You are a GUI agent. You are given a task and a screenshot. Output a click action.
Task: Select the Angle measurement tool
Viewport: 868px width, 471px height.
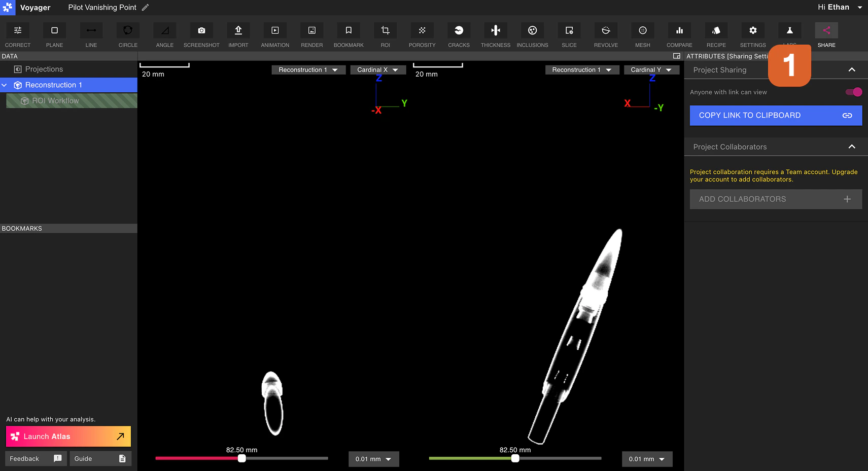[x=164, y=33]
